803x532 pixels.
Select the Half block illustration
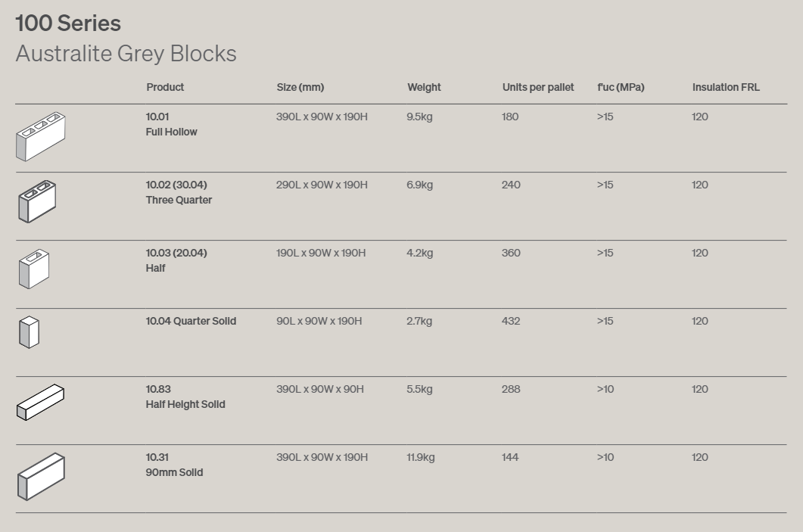(34, 269)
